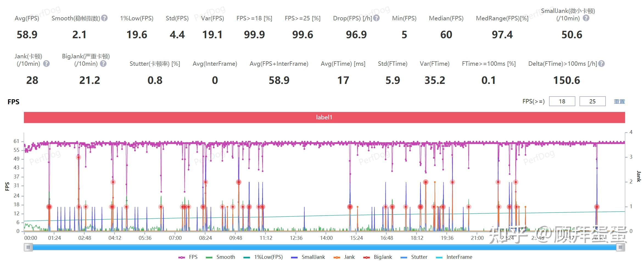644x261 pixels.
Task: Click Var(FPS) value 19.1
Action: [x=212, y=35]
